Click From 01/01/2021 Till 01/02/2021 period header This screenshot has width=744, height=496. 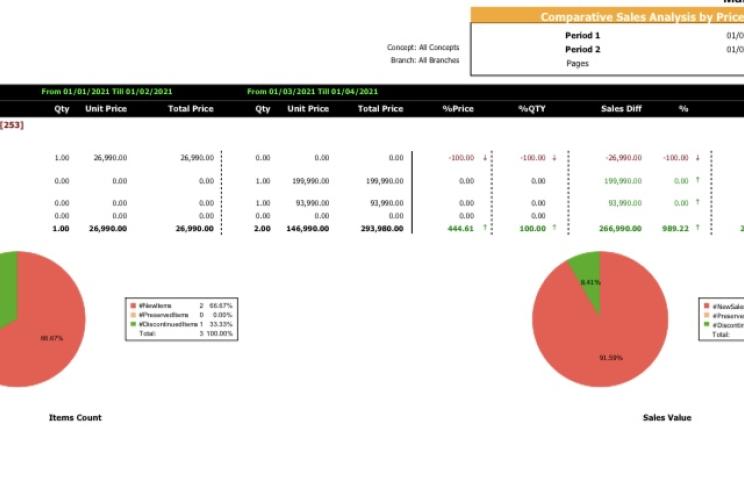(x=107, y=92)
